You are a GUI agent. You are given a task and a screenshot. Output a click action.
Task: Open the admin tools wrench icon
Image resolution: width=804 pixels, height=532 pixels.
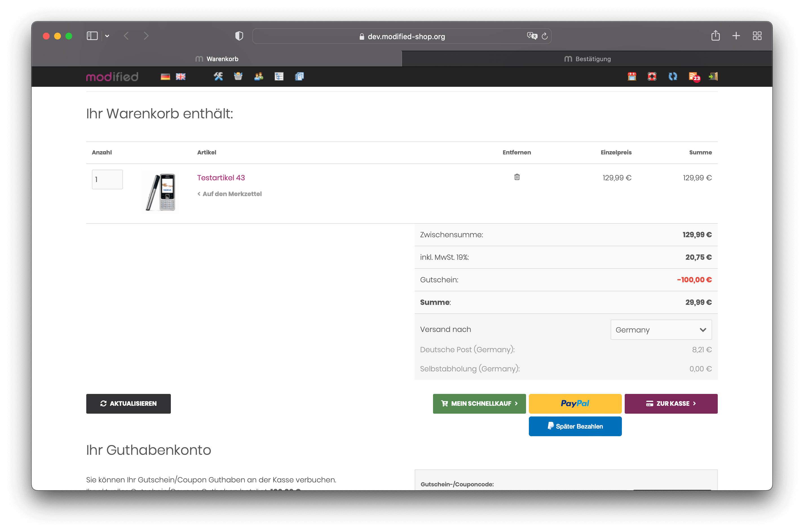coord(218,77)
